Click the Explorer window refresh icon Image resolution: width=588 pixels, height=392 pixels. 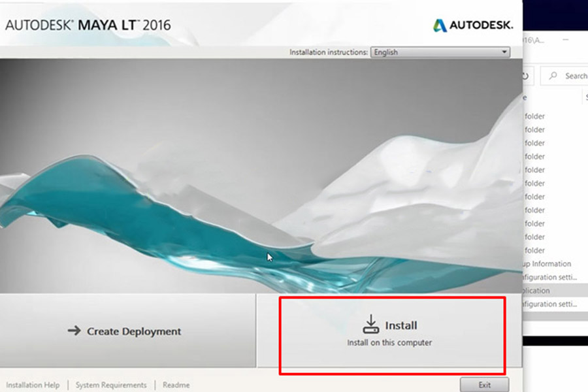[x=526, y=76]
